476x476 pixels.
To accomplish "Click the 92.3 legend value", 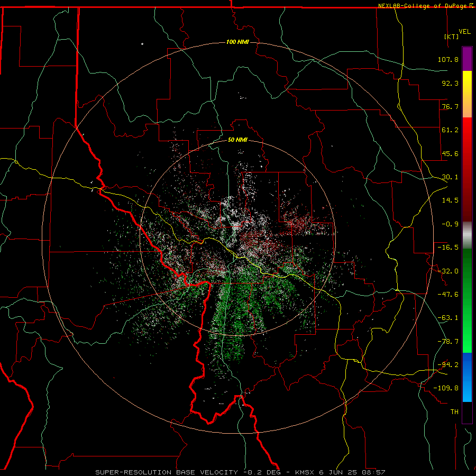I will (x=450, y=83).
